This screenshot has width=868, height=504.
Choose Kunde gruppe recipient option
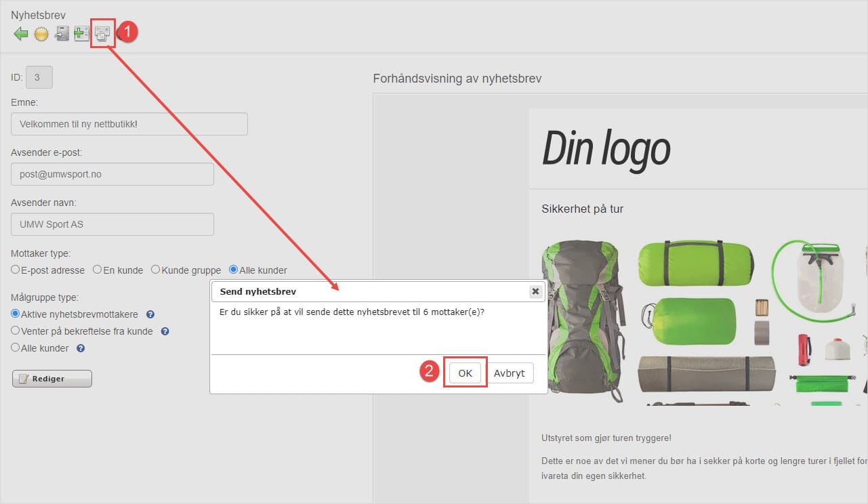coord(155,270)
